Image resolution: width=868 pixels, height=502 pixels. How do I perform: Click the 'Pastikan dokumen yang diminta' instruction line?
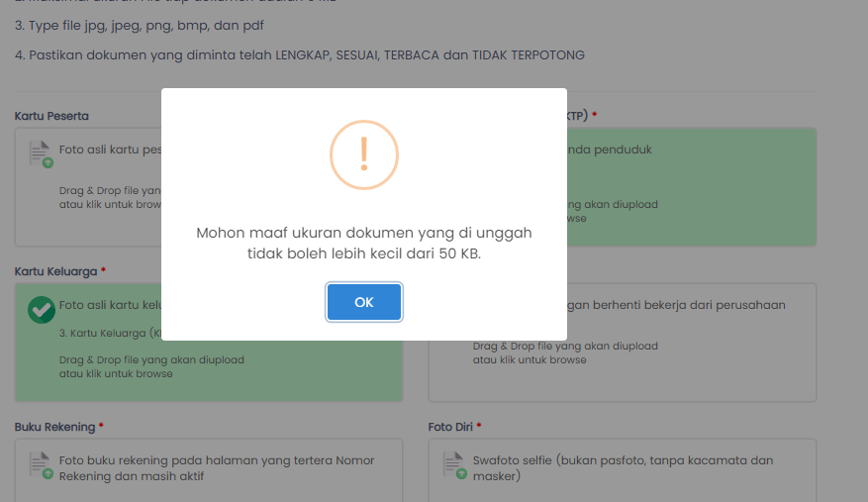300,54
